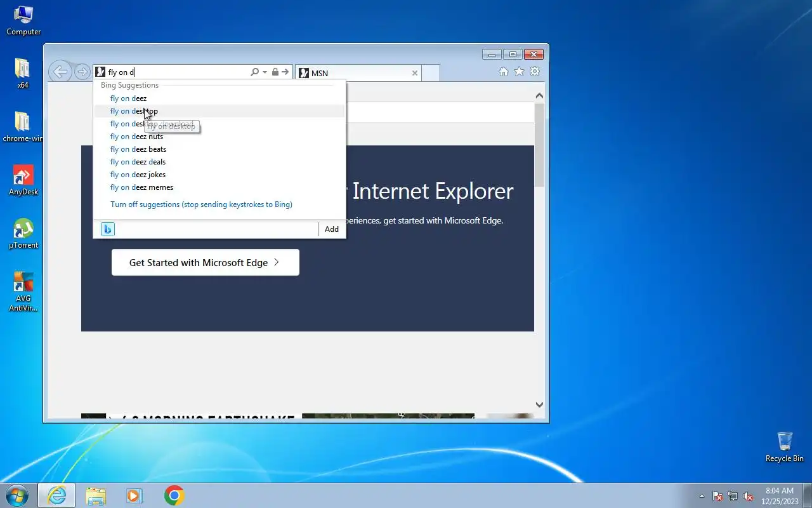The height and width of the screenshot is (508, 812).
Task: Show hidden system tray icons
Action: 702,496
